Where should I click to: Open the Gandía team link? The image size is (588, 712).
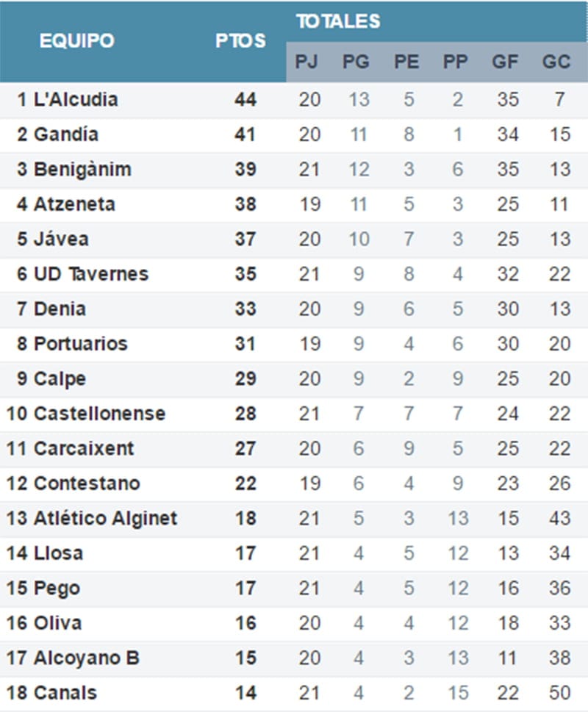click(65, 134)
